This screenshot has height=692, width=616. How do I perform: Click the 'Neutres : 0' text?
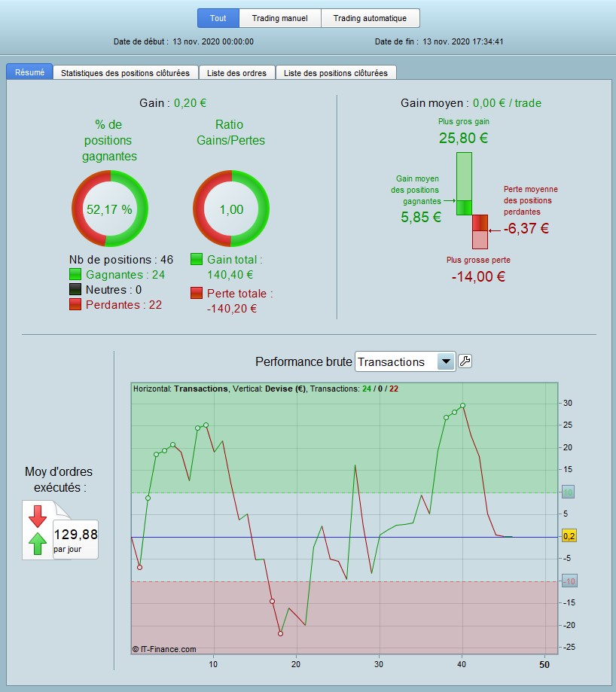(x=114, y=289)
